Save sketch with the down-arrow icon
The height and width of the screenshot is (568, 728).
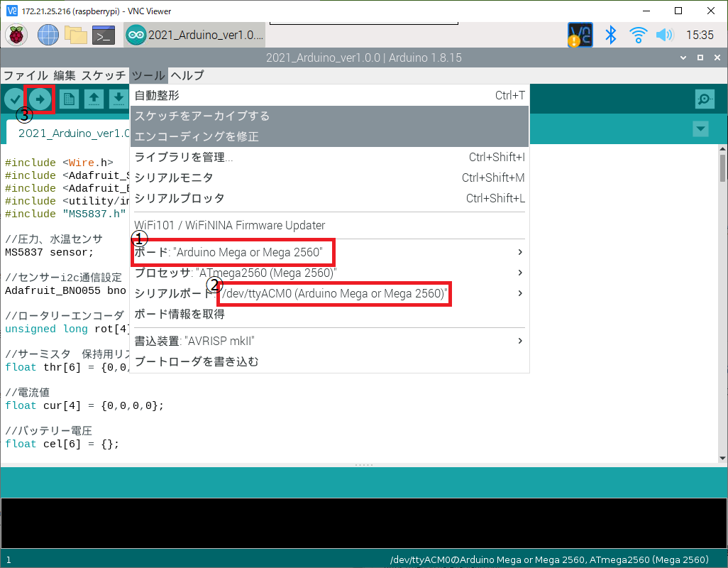(x=118, y=99)
